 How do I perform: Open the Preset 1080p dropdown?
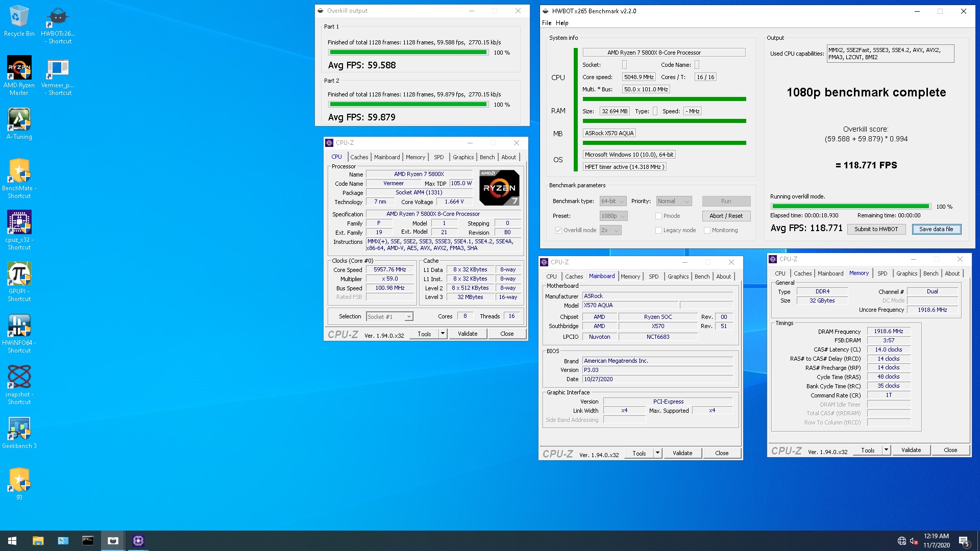613,216
